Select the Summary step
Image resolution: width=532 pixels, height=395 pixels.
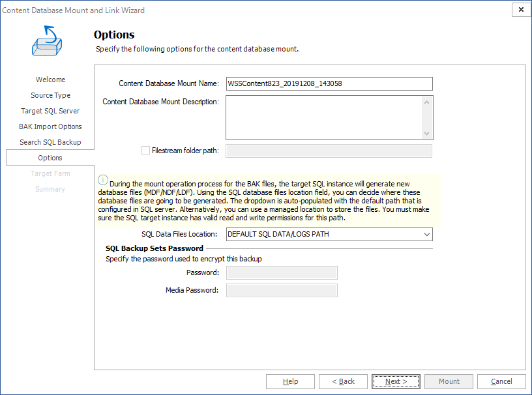[x=50, y=189]
